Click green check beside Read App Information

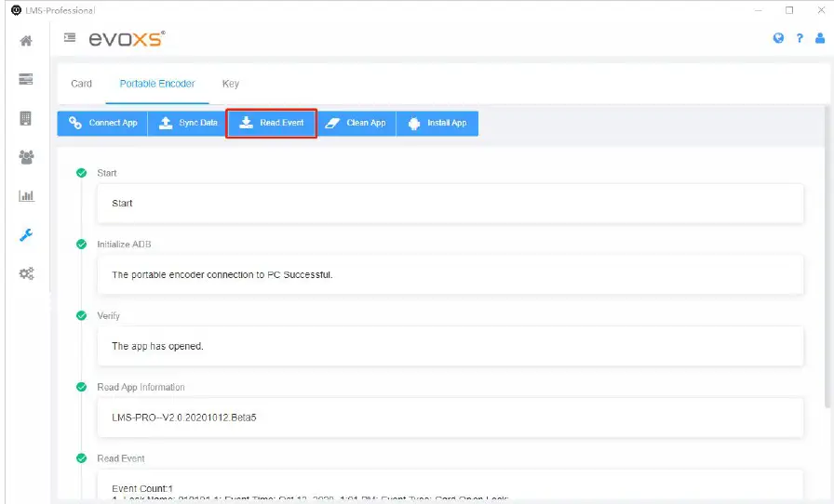click(x=81, y=387)
